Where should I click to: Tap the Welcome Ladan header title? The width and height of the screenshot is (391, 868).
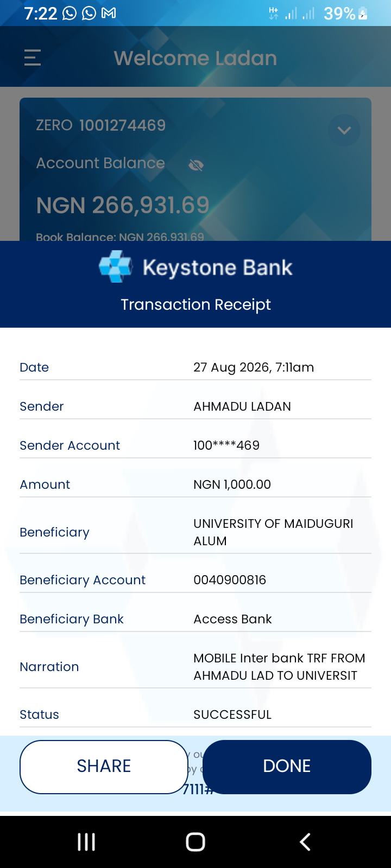195,58
